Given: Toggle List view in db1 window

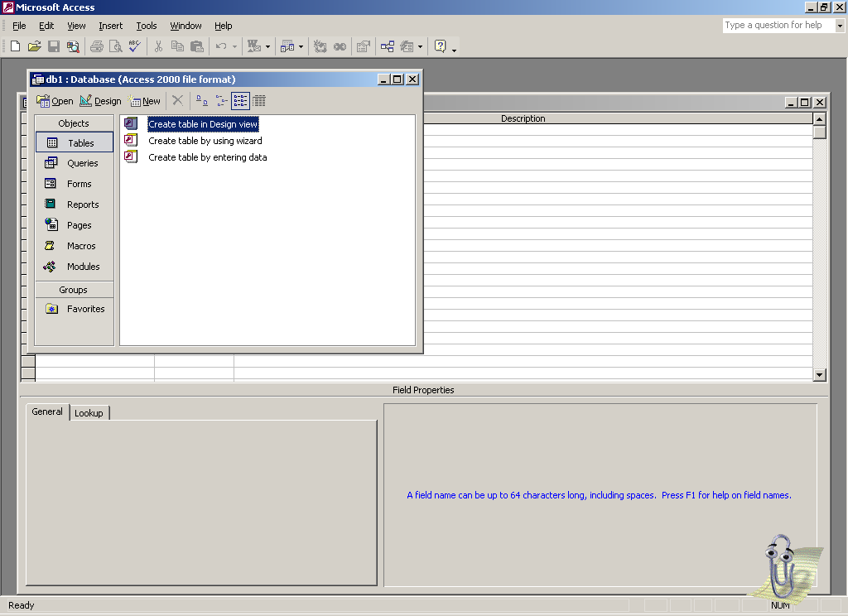Looking at the screenshot, I should click(x=240, y=100).
